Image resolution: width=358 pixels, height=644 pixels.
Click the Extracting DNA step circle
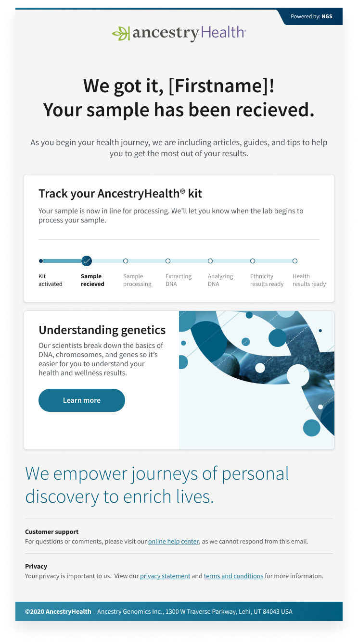tap(168, 261)
